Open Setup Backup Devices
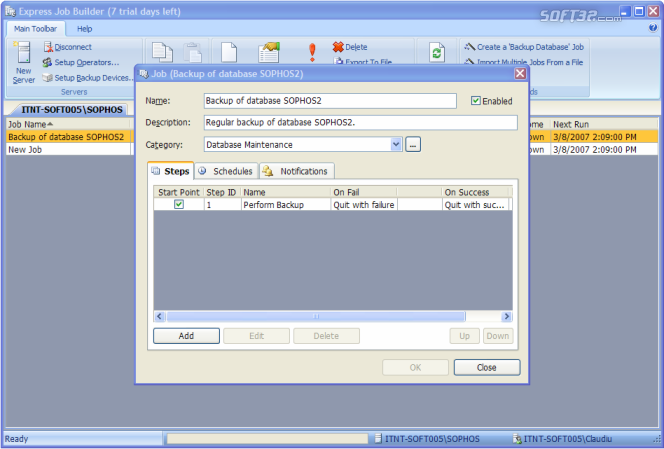Viewport: 664px width, 449px height. point(88,78)
